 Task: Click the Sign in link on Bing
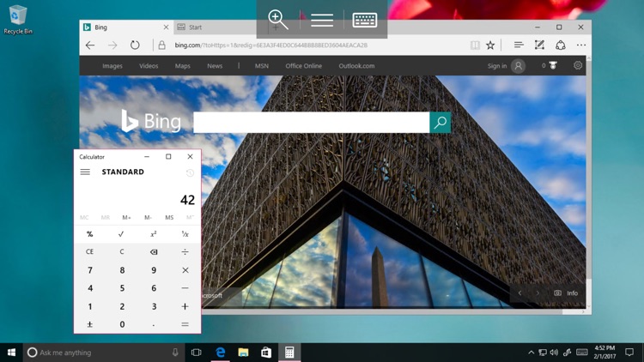tap(497, 66)
